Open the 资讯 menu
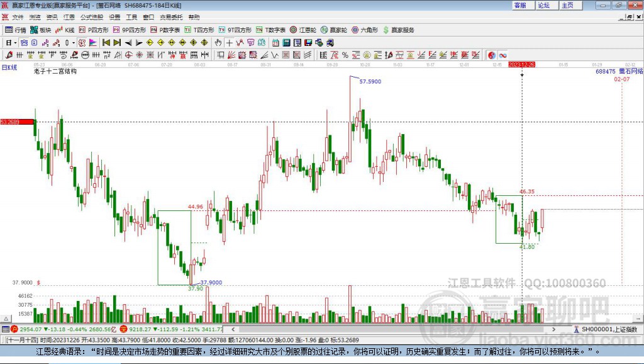 [52, 17]
